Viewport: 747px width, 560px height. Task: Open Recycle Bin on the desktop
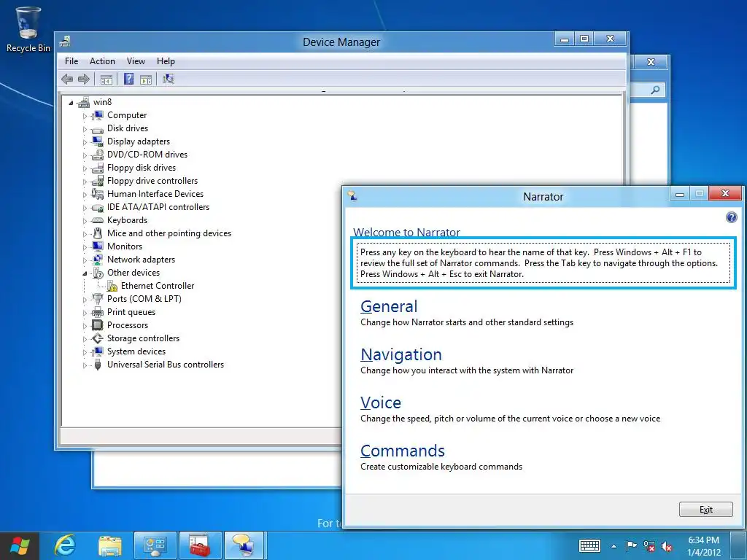[x=28, y=28]
